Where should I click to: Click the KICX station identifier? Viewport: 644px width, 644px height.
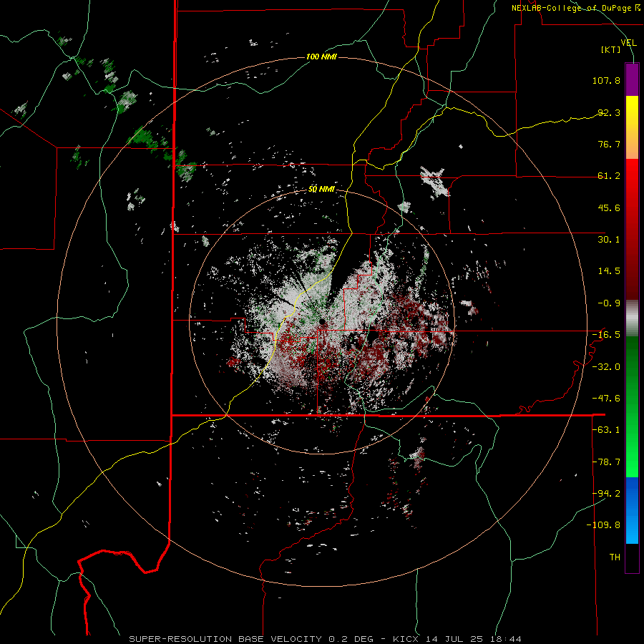click(x=406, y=639)
